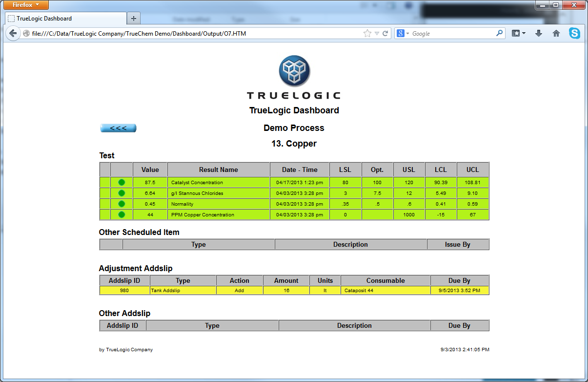
Task: Open the downloads arrow icon
Action: coord(539,34)
